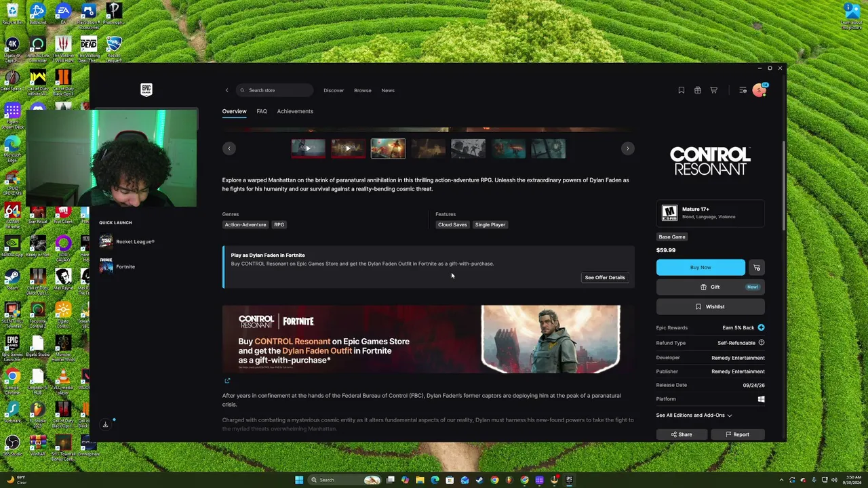Click the Gift button
Screen dimensions: 868x488
pyautogui.click(x=710, y=287)
